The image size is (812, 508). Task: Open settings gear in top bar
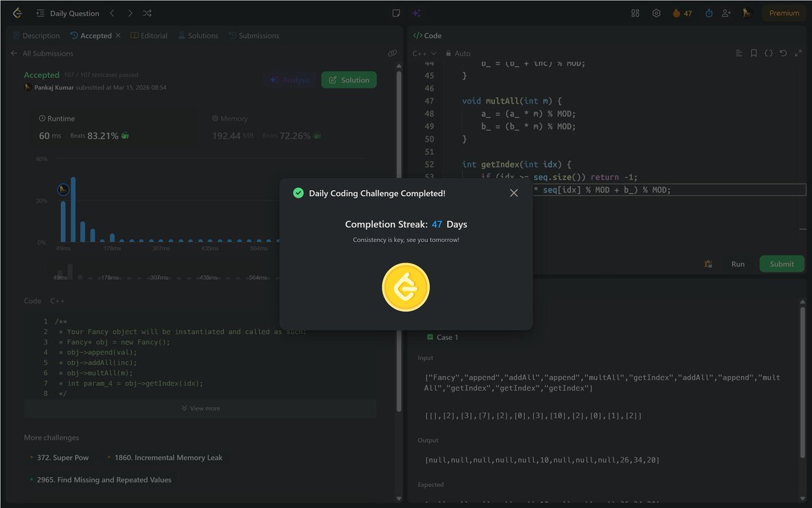tap(656, 13)
